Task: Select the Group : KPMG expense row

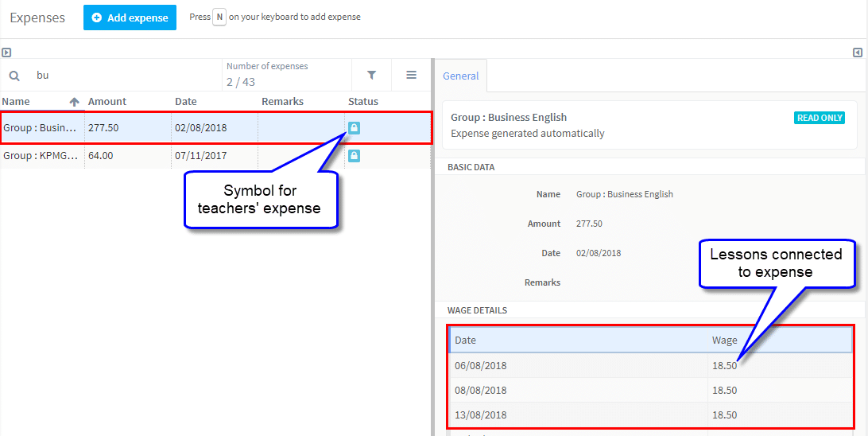Action: 216,156
